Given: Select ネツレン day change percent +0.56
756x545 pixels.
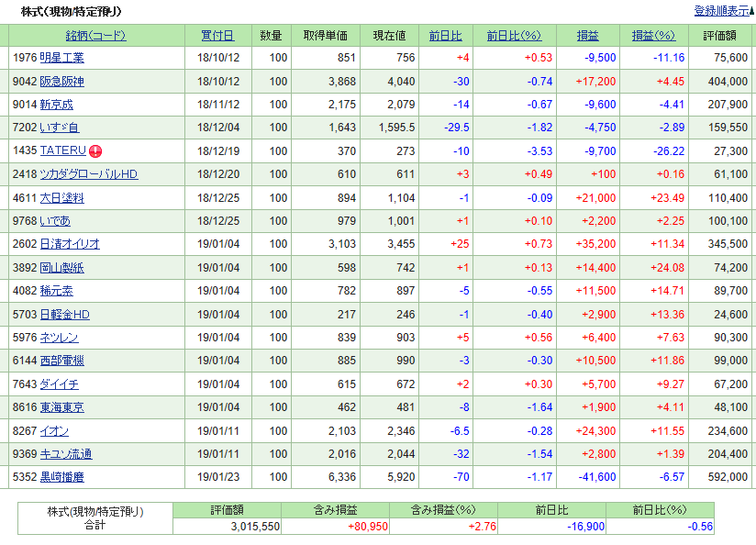Looking at the screenshot, I should point(538,338).
